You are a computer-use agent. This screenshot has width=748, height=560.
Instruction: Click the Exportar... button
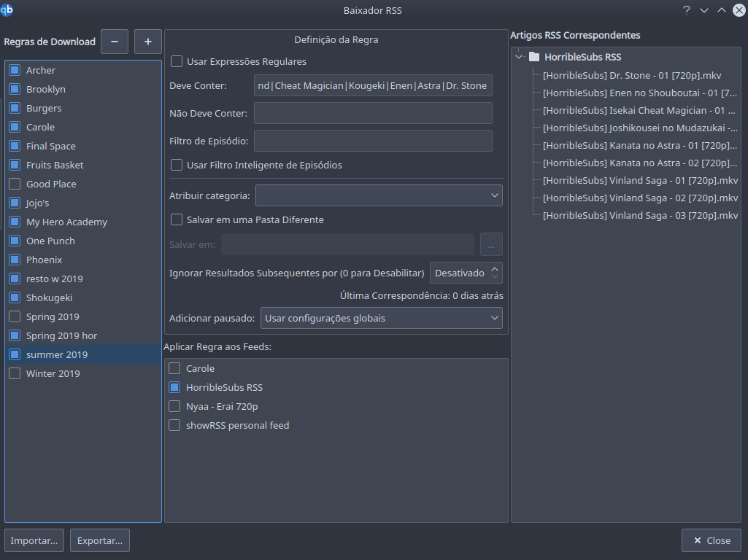click(x=100, y=540)
